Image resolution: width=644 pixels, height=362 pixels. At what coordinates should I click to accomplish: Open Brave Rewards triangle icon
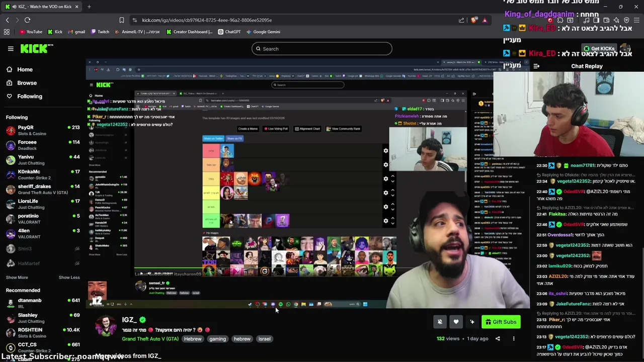485,20
